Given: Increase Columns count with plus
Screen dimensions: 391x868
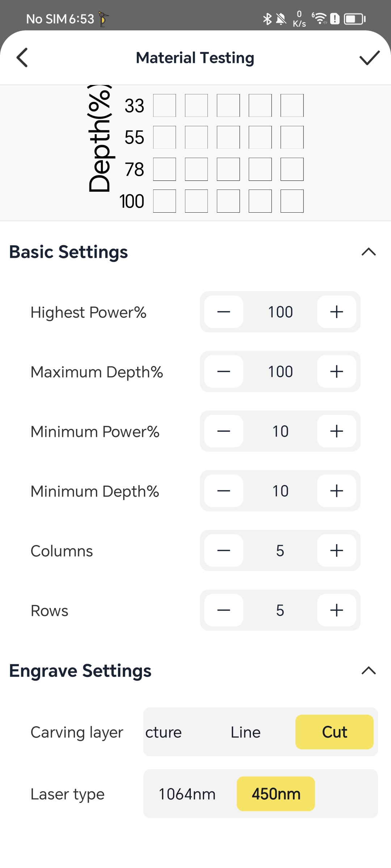Looking at the screenshot, I should [336, 550].
